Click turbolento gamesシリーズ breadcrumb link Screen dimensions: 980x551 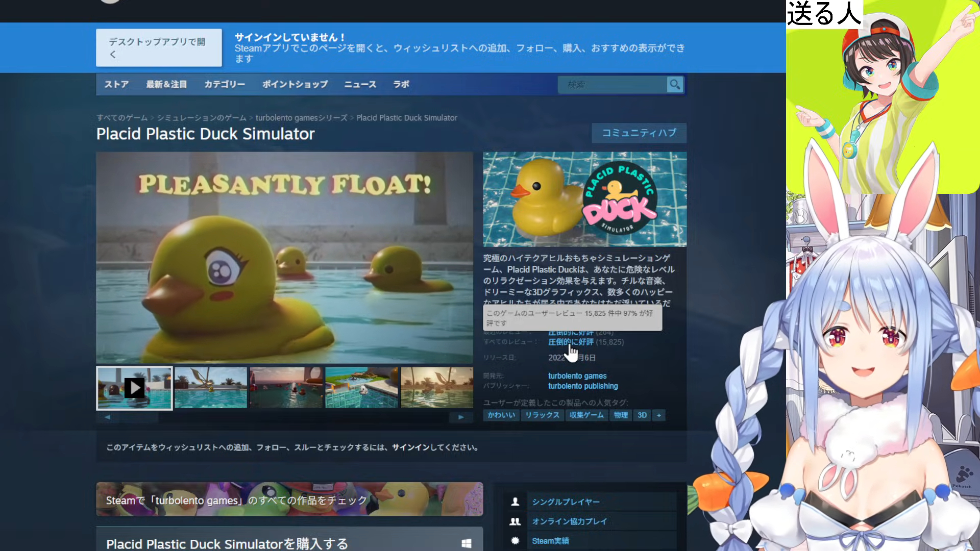tap(301, 118)
